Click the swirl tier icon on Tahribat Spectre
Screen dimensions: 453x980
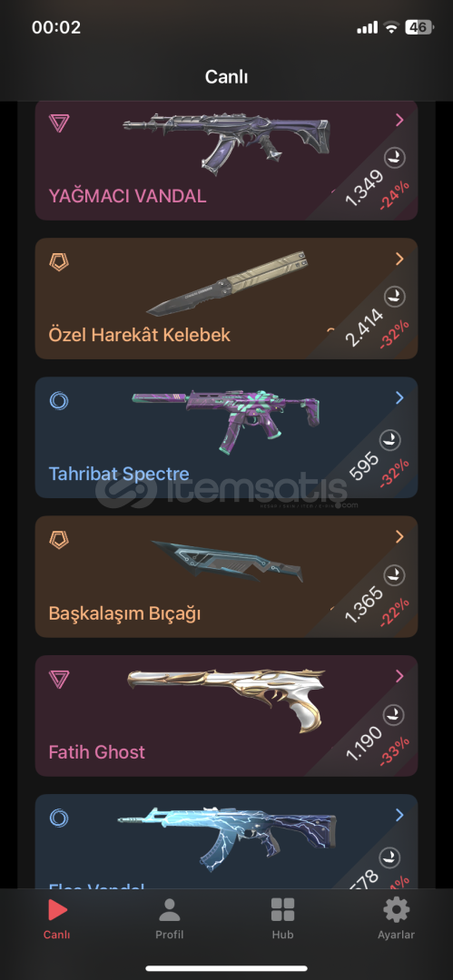point(59,401)
